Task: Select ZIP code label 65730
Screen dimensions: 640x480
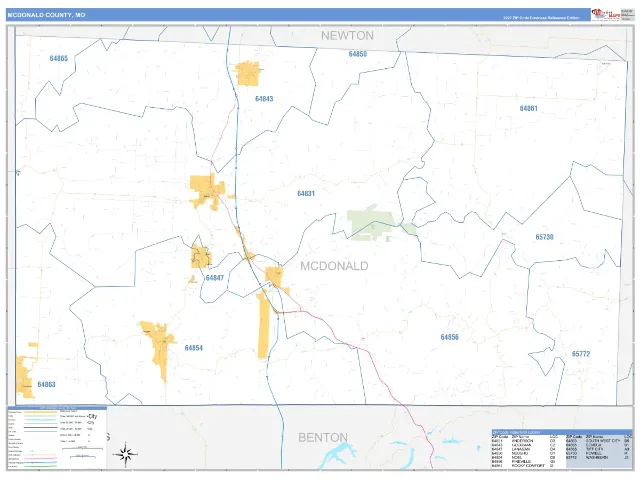Action: tap(544, 237)
